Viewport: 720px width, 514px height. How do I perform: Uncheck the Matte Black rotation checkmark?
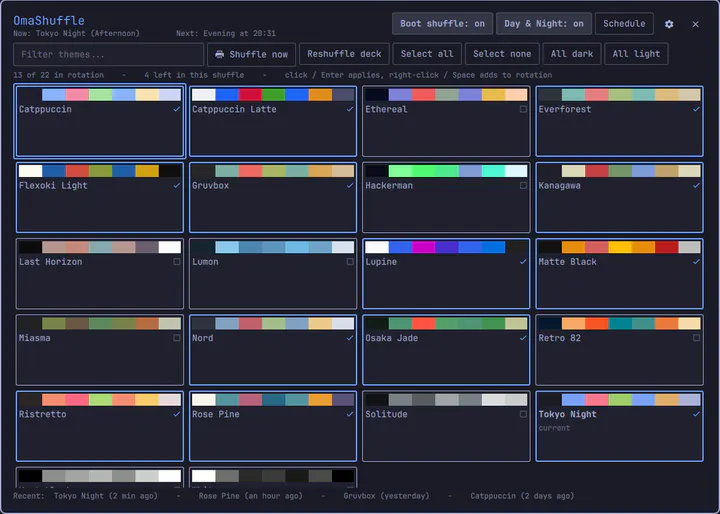click(x=696, y=262)
